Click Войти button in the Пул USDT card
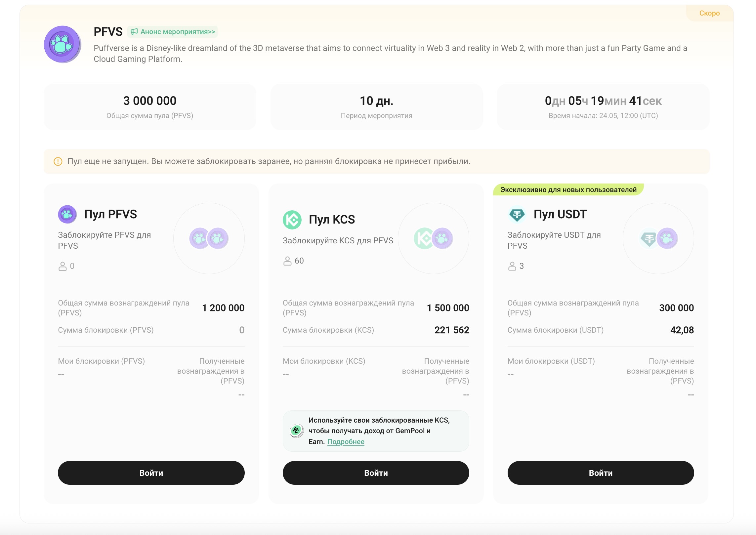 [x=601, y=473]
